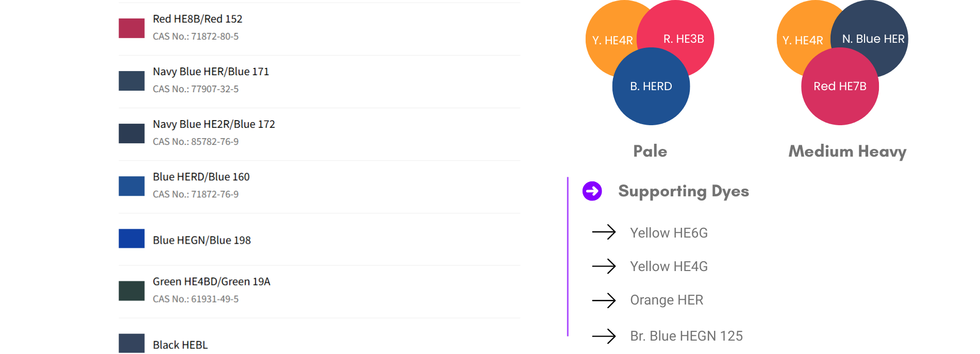Click the arrow icon next to Yellow HE4G
The height and width of the screenshot is (354, 980).
604,266
